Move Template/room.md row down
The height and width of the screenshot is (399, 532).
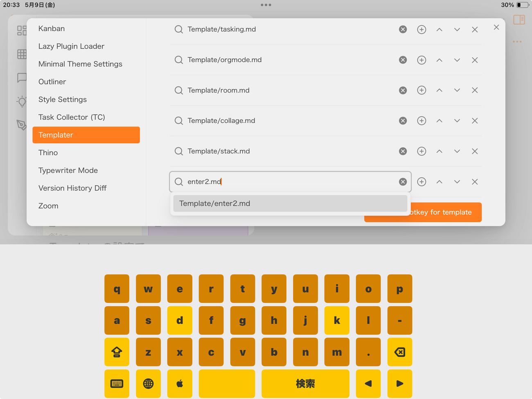click(x=457, y=90)
